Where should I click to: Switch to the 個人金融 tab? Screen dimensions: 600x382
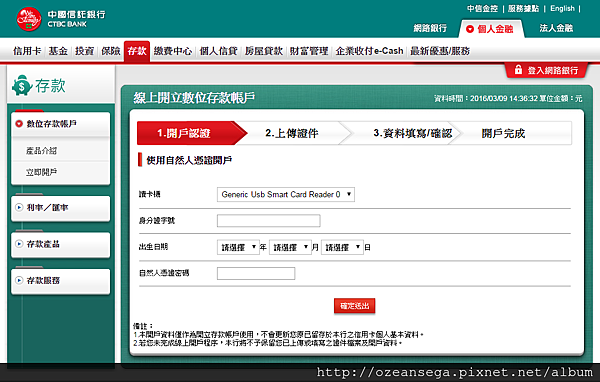(x=491, y=29)
